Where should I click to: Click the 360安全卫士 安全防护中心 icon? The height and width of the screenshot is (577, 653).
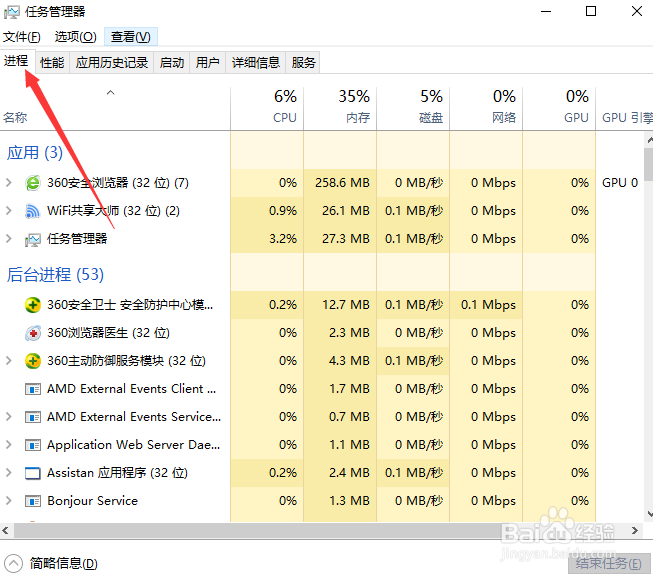32,305
